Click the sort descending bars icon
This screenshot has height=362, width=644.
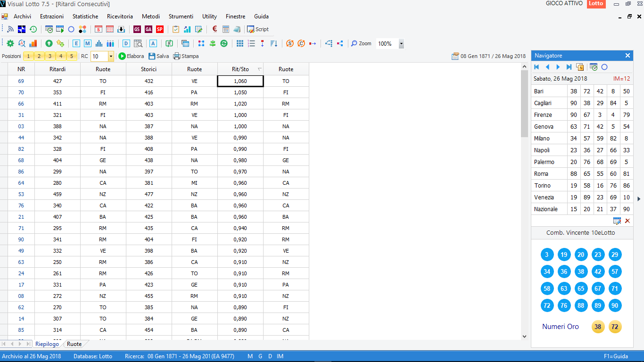(274, 43)
